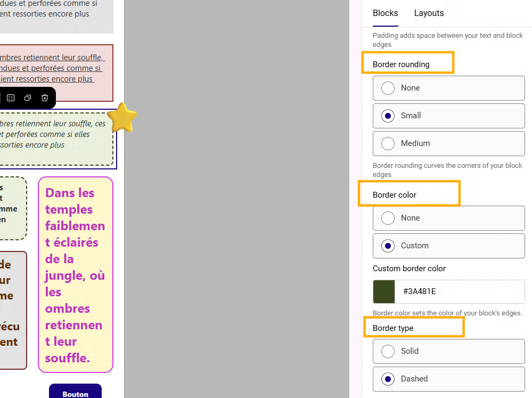Click the 'Border type' heading

(393, 328)
